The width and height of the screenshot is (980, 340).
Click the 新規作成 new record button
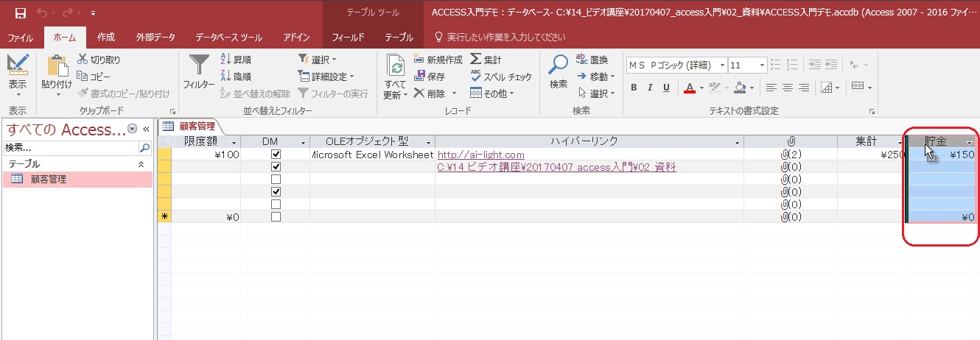pos(438,60)
